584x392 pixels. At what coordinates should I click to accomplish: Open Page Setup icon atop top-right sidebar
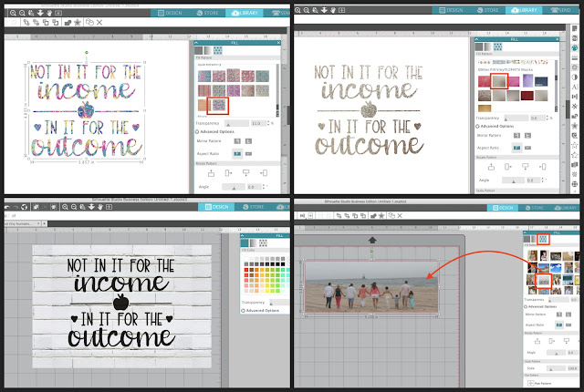point(575,28)
